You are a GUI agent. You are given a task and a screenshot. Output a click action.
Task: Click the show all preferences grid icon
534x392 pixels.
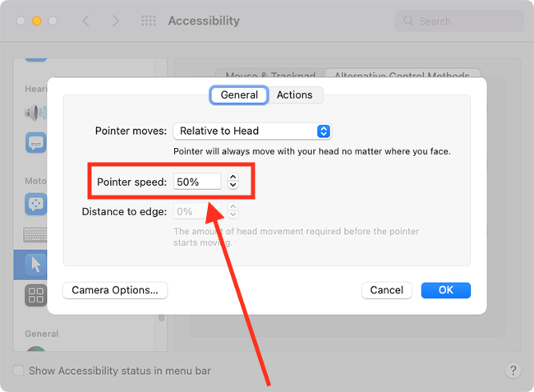149,21
